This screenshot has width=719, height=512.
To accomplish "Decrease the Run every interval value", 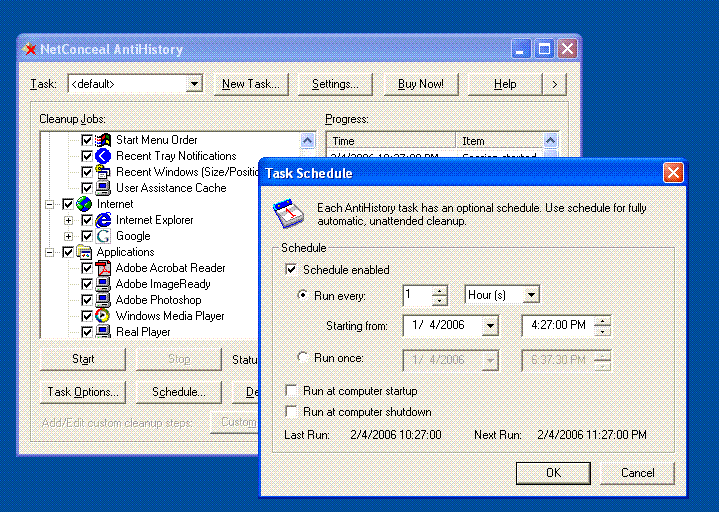I will (439, 300).
